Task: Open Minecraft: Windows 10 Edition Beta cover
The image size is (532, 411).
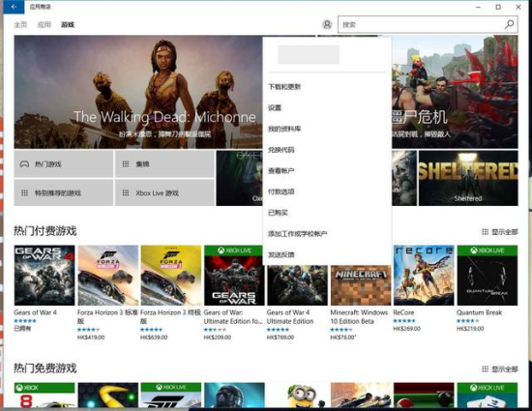Action: coord(361,285)
